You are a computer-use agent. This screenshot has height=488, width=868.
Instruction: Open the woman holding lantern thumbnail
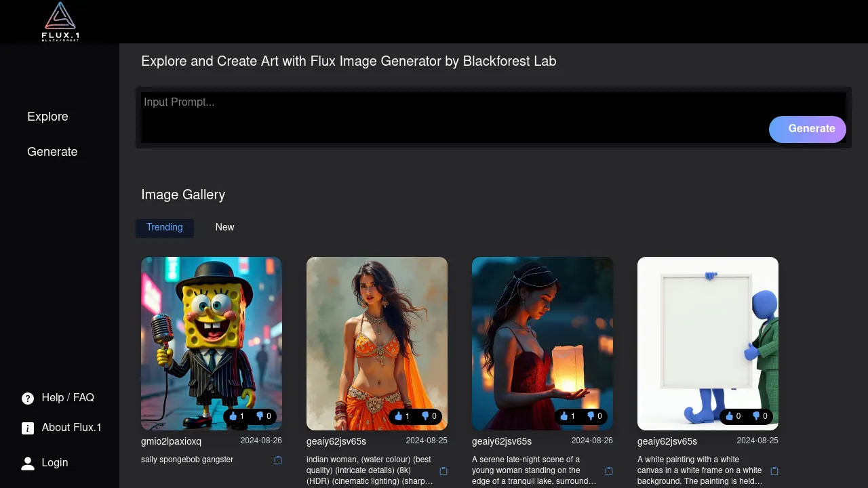542,344
